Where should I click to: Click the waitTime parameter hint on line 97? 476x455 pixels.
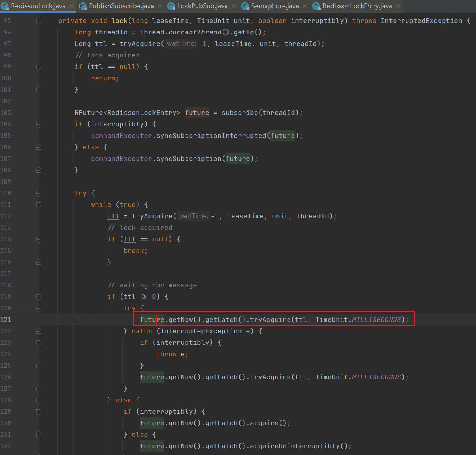tap(181, 44)
